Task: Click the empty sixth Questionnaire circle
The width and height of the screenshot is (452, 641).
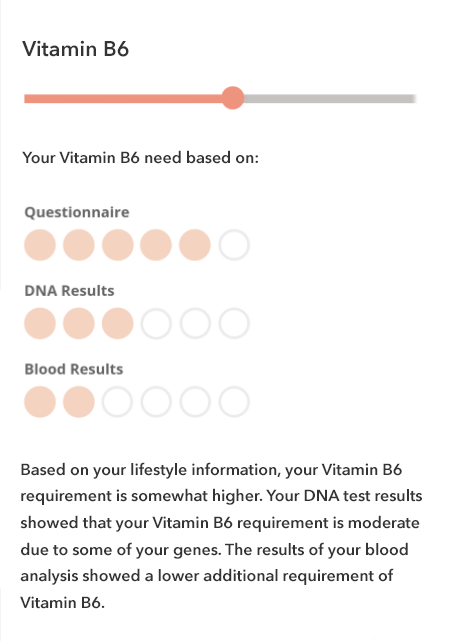Action: click(x=234, y=245)
